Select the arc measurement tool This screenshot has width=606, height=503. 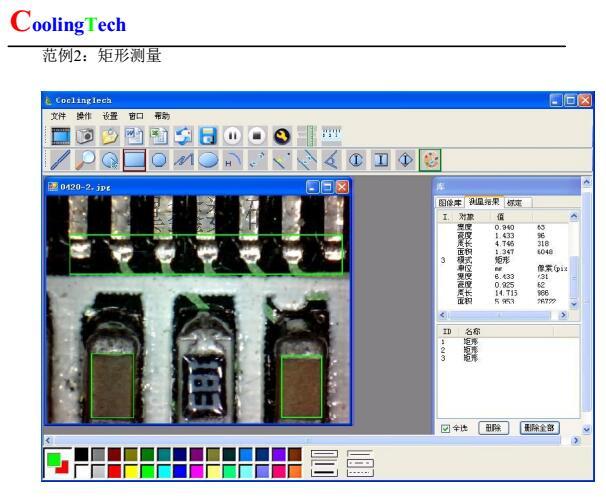coord(233,160)
